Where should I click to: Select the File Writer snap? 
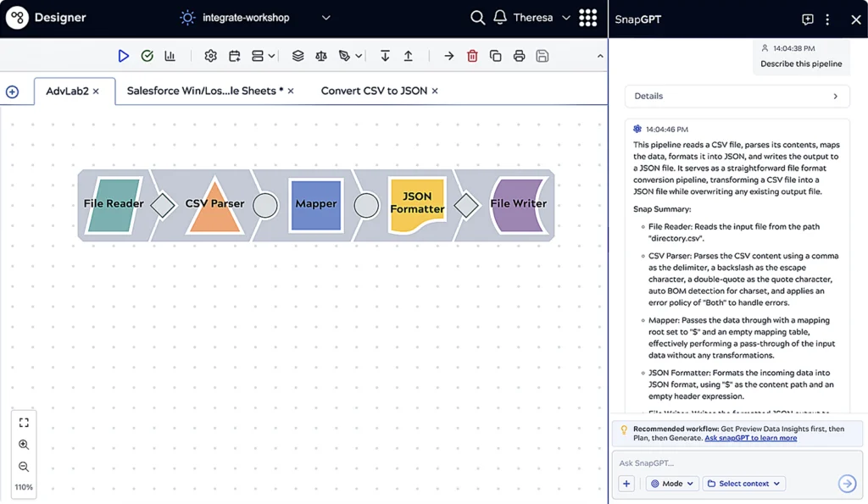[519, 204]
